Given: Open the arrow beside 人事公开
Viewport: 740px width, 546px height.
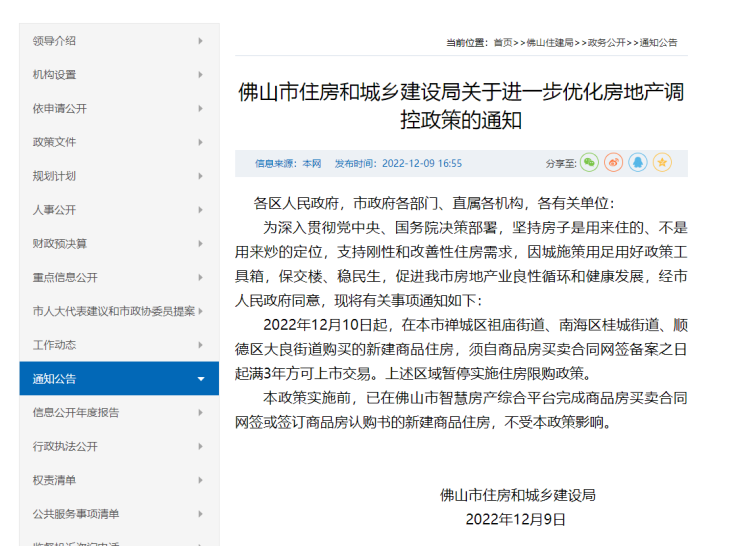Looking at the screenshot, I should pyautogui.click(x=201, y=210).
